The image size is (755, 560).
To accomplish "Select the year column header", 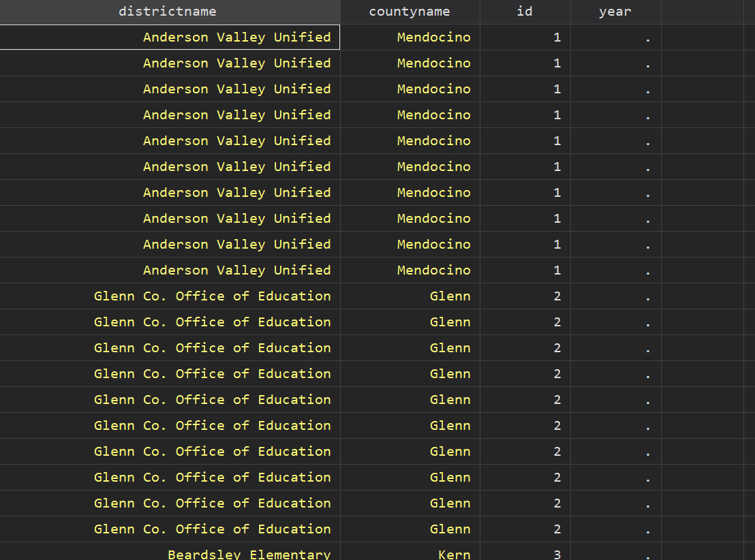I will tap(615, 12).
